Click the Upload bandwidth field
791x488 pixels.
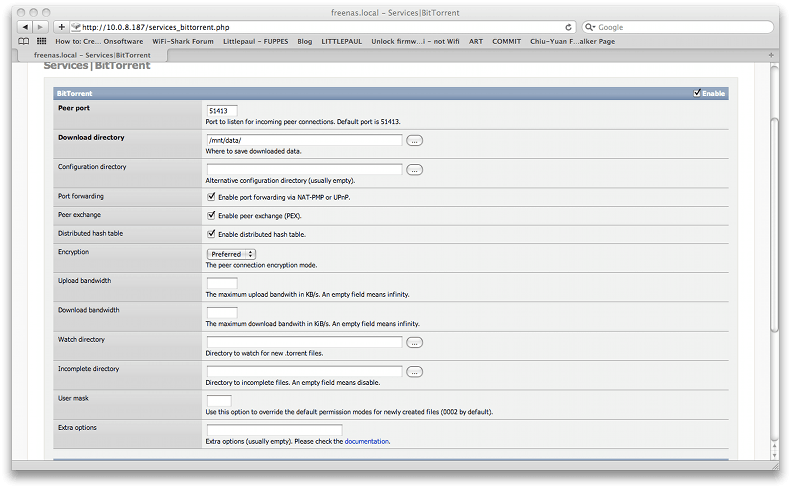[x=222, y=283]
